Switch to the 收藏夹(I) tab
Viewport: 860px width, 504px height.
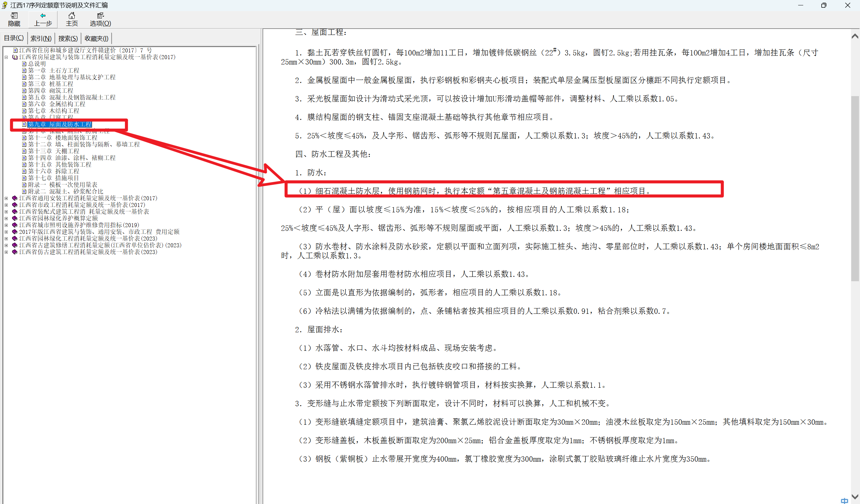pos(96,38)
